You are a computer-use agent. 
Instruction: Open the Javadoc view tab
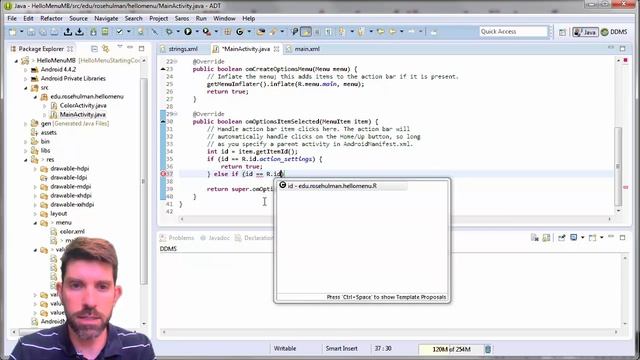pyautogui.click(x=215, y=238)
